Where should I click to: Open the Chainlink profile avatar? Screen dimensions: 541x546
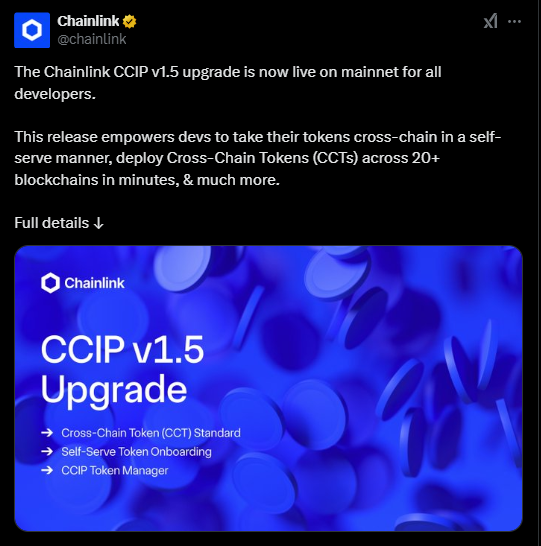[32, 30]
